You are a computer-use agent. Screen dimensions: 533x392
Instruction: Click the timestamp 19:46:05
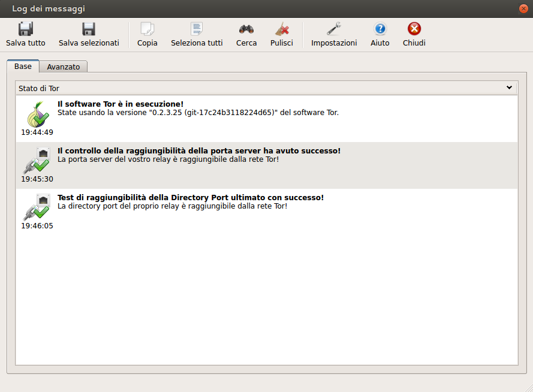point(37,226)
